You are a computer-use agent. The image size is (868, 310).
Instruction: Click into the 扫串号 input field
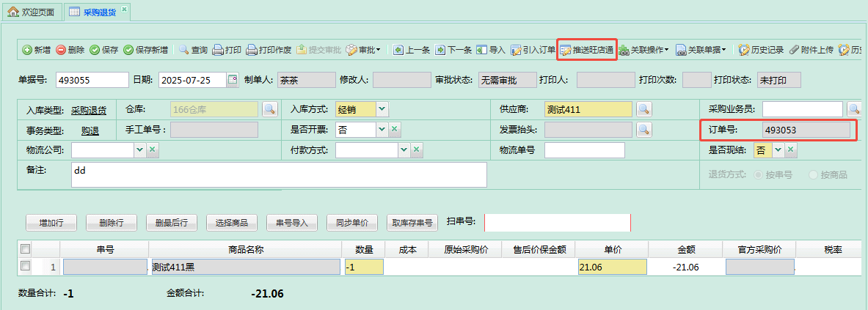(x=557, y=222)
